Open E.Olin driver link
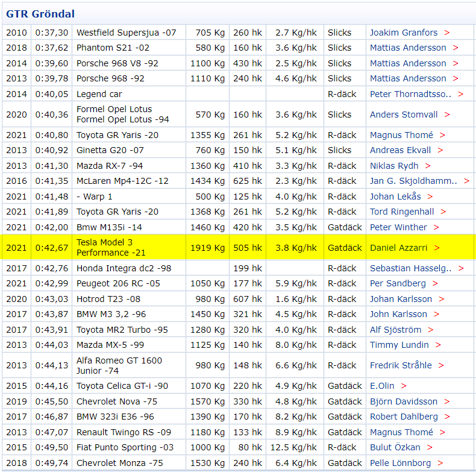Image resolution: width=476 pixels, height=472 pixels. [x=382, y=386]
